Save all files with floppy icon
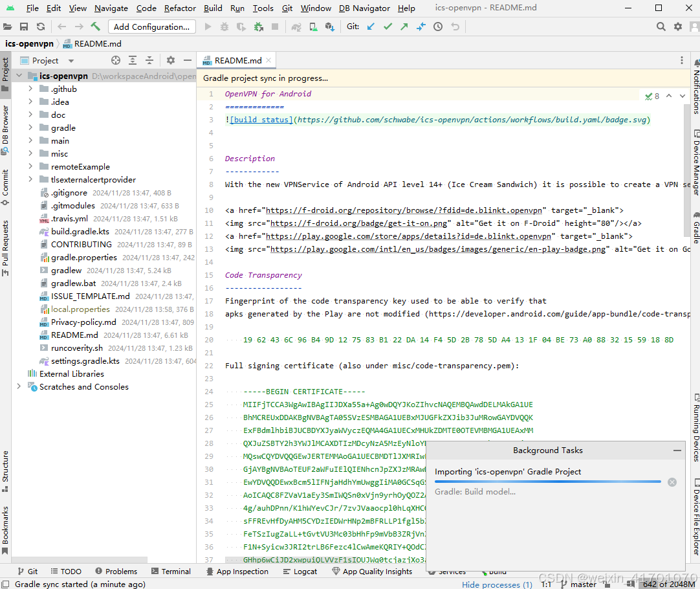 (24, 27)
